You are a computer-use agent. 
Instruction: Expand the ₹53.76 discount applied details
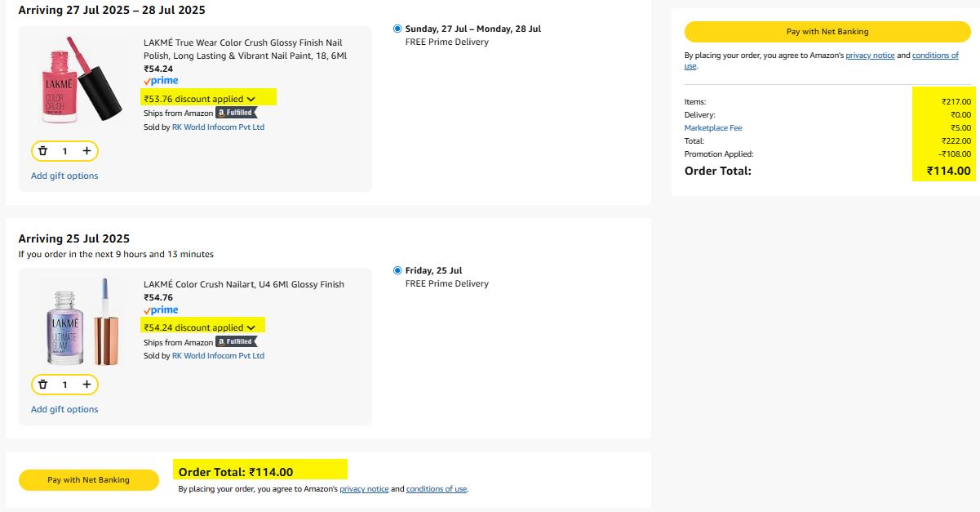click(x=251, y=99)
